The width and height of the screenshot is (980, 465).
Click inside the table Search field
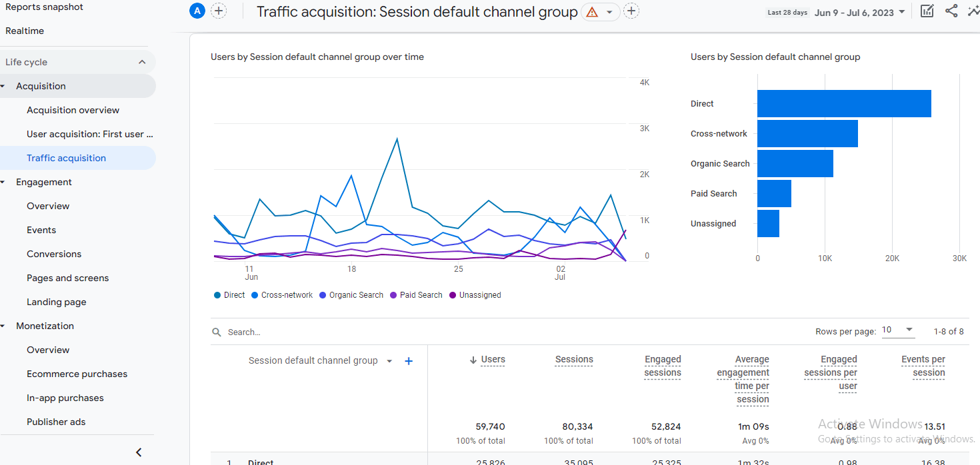point(267,332)
